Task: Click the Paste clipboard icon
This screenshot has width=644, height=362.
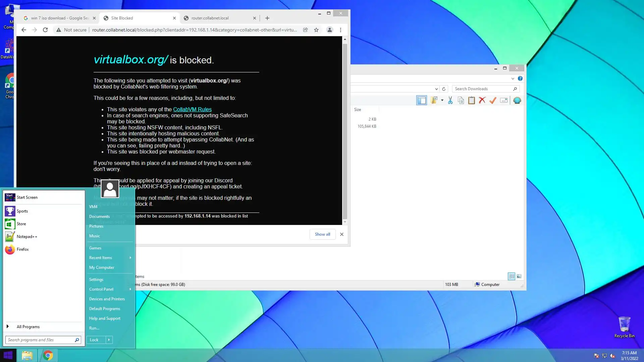Action: (x=471, y=100)
